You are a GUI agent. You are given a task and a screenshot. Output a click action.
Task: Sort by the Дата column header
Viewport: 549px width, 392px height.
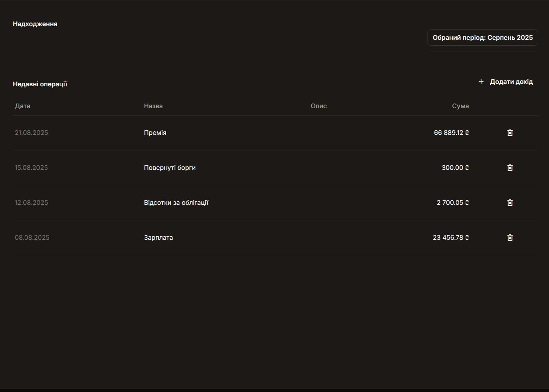coord(22,106)
